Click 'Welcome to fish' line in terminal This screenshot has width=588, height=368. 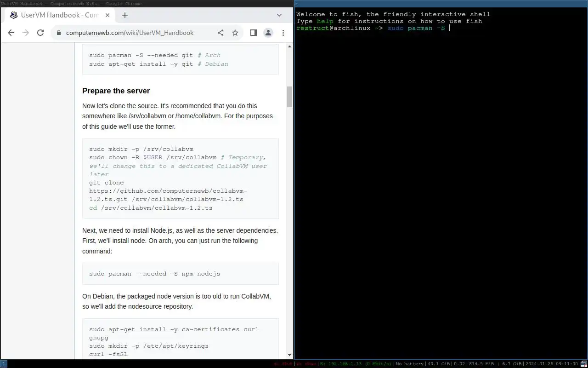[393, 14]
